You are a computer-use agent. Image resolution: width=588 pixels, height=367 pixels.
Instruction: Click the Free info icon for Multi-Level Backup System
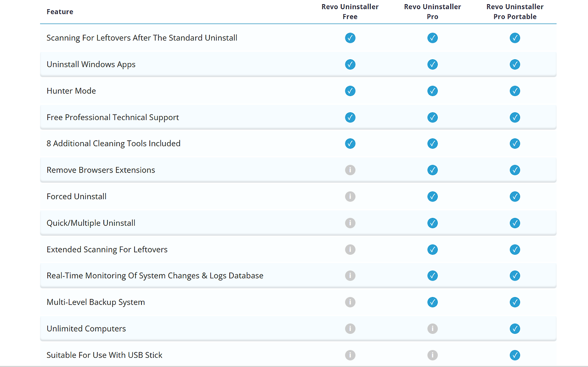pyautogui.click(x=350, y=302)
